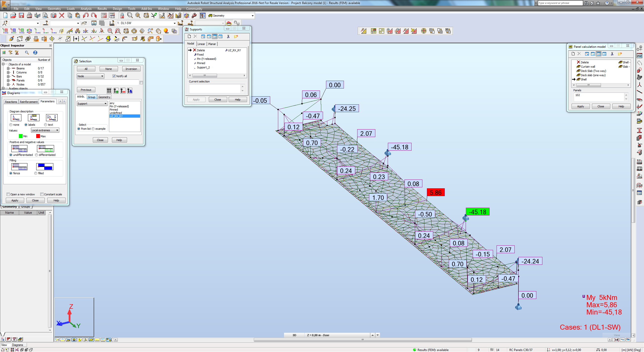This screenshot has width=644, height=352.
Task: Click the padlock lock icon
Action: 122,16
